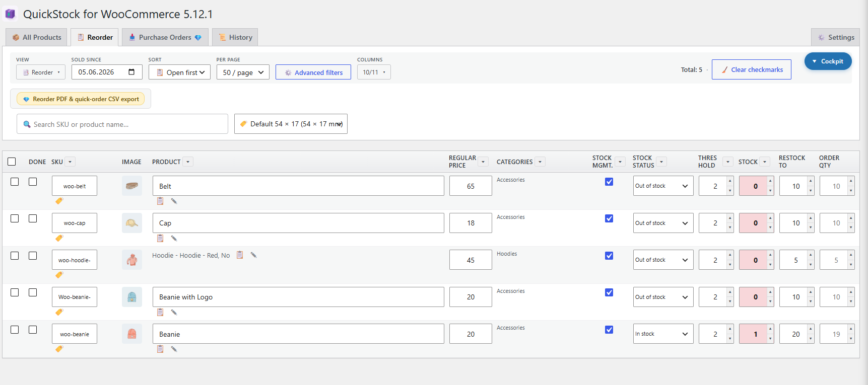Decrease order qty stepper down for Beanie
This screenshot has width=868, height=385.
850,339
